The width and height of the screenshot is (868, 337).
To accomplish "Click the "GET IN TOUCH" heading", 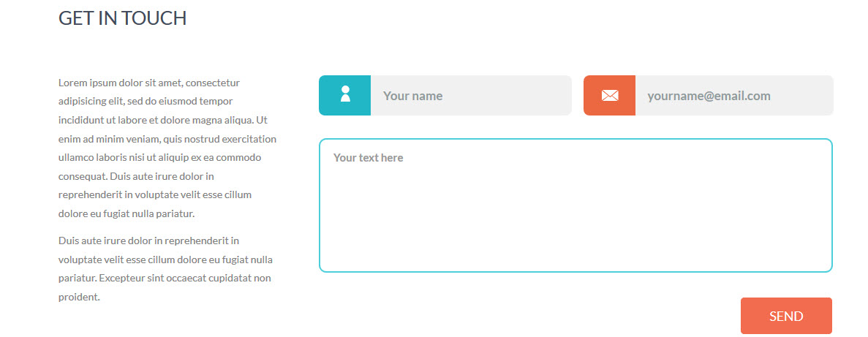I will [122, 18].
